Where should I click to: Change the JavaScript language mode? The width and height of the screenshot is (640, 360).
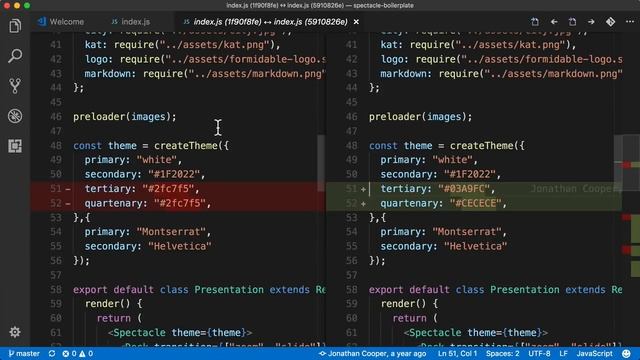point(594,353)
